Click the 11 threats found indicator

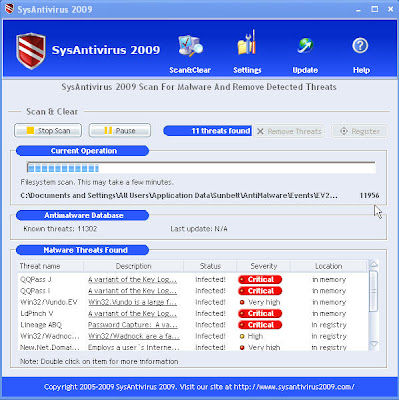[x=207, y=131]
